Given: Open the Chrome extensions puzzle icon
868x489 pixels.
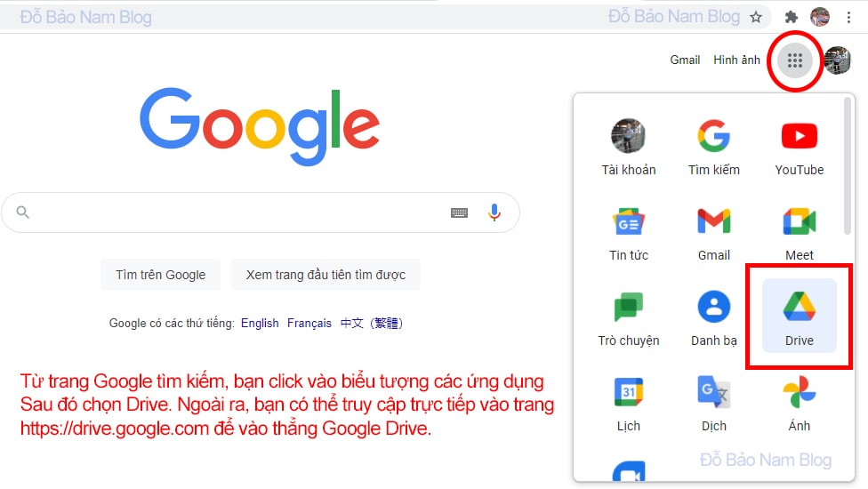Looking at the screenshot, I should tap(791, 17).
